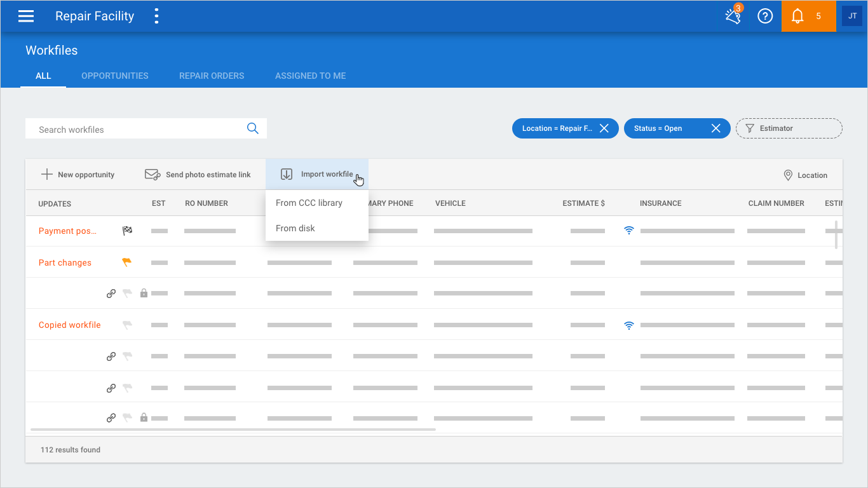The width and height of the screenshot is (868, 488).
Task: Click the wifi icon in Payment pos... row
Action: coord(629,231)
